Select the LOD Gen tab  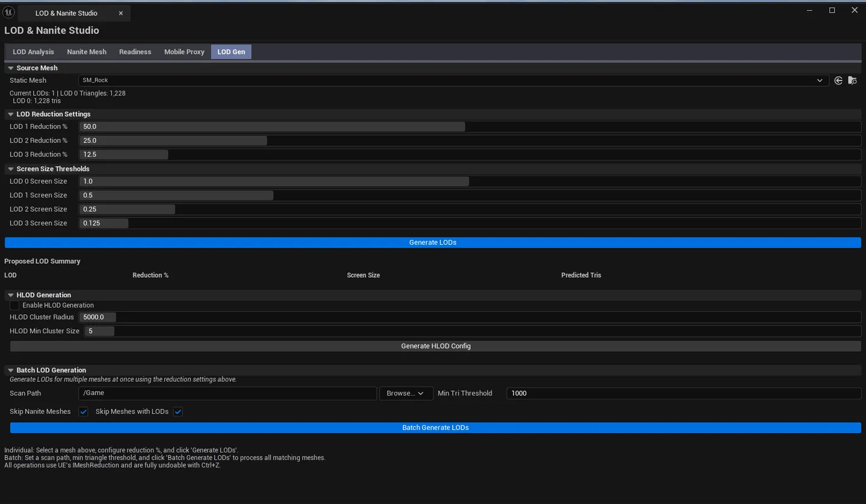coord(232,52)
